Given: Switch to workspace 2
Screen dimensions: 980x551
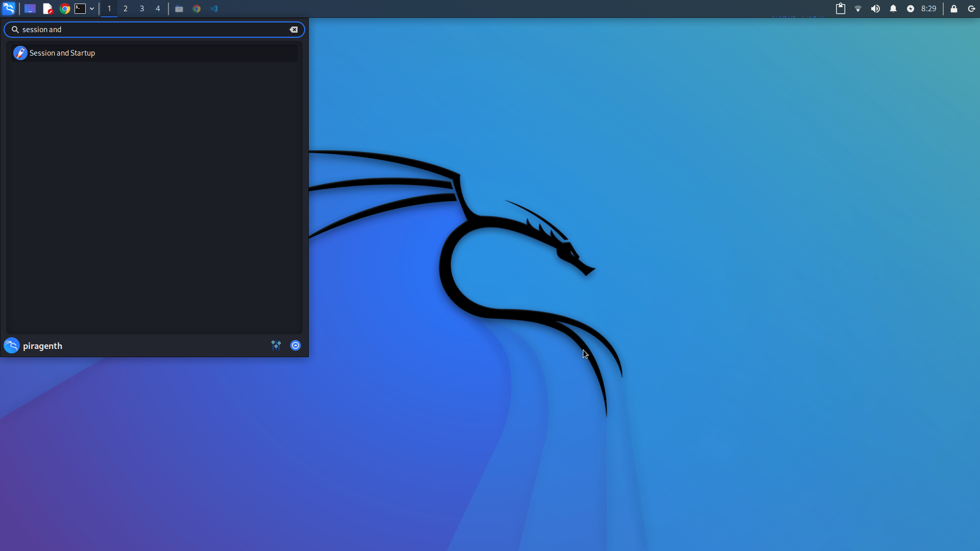Looking at the screenshot, I should point(126,9).
